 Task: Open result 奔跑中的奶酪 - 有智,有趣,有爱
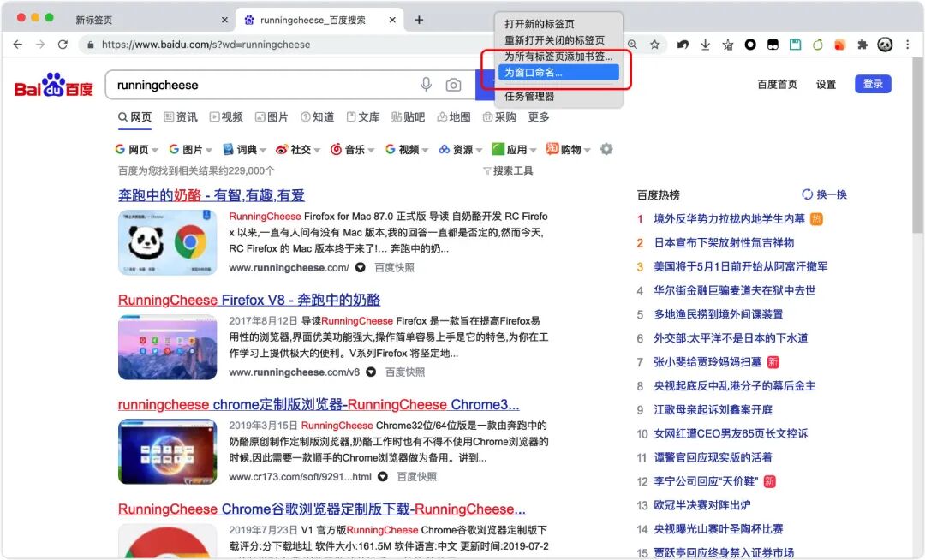[212, 195]
